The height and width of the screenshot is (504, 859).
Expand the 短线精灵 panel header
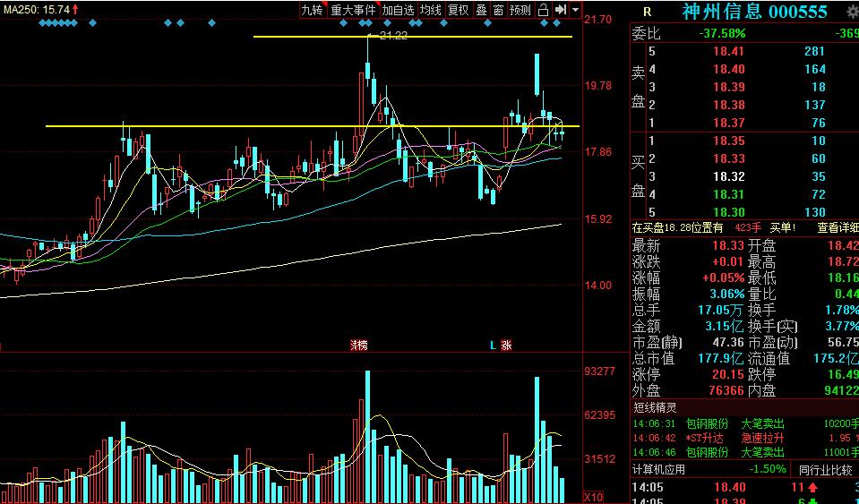(657, 407)
